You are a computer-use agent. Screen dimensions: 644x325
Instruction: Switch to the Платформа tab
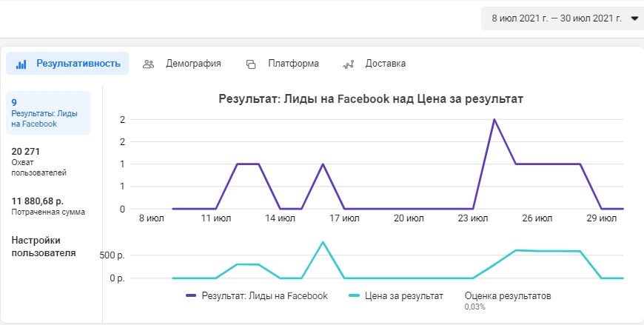click(283, 64)
